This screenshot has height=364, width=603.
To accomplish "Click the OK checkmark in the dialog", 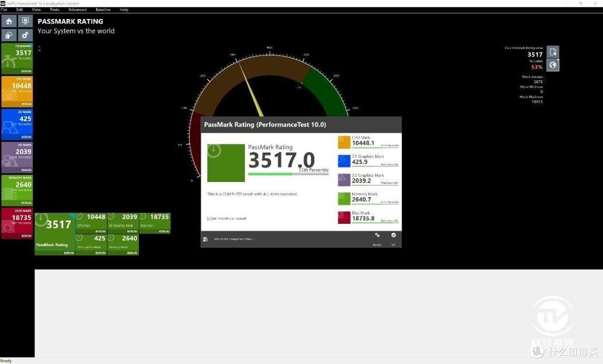I will click(394, 235).
